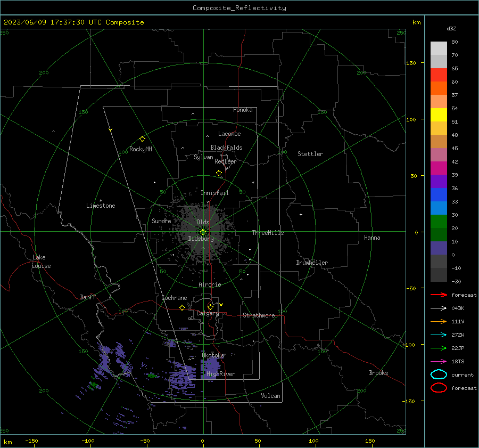Click the bright yellow swatch between 54 and 51

[x=439, y=115]
